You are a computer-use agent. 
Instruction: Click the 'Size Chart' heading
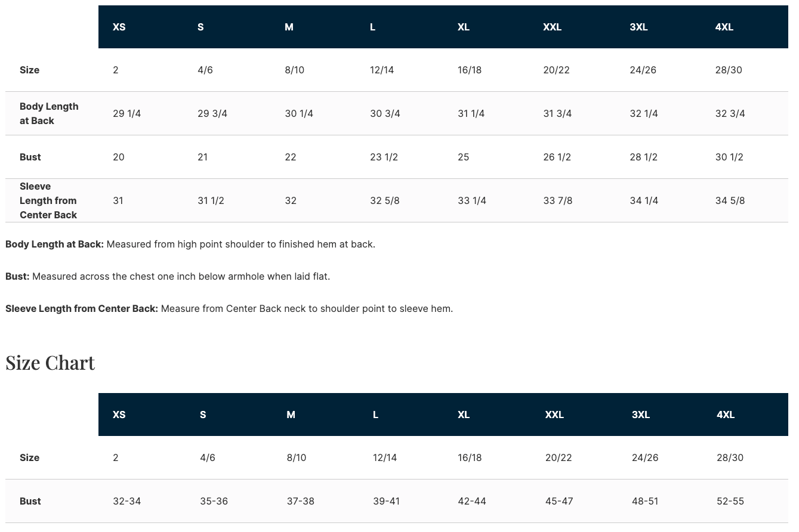50,363
